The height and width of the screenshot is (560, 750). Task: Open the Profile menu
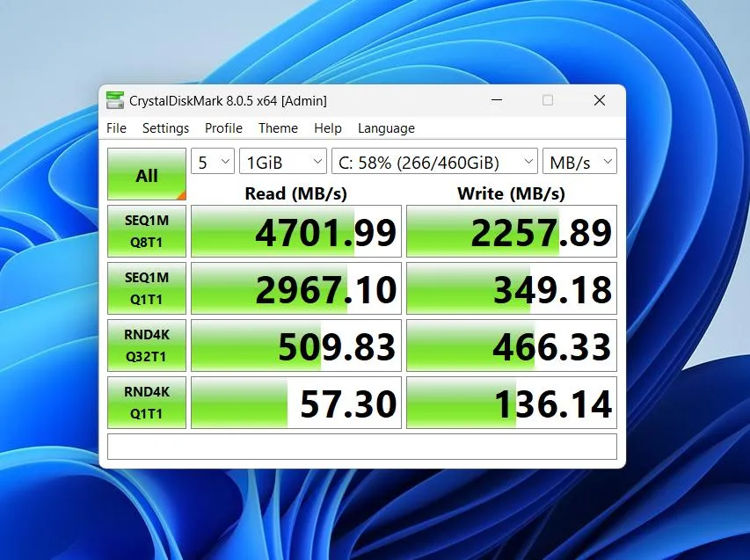[x=223, y=128]
